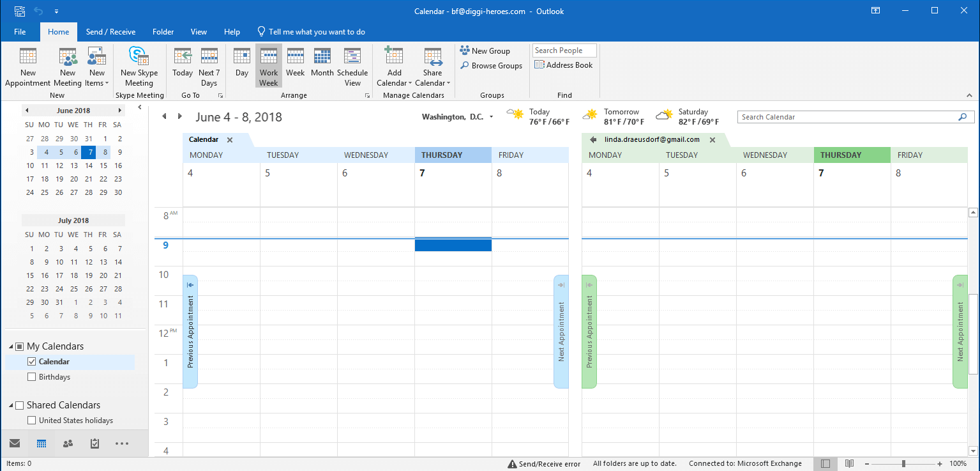The image size is (980, 471).
Task: Expand the Washington, D.C. weather location dropdown
Action: coord(491,117)
